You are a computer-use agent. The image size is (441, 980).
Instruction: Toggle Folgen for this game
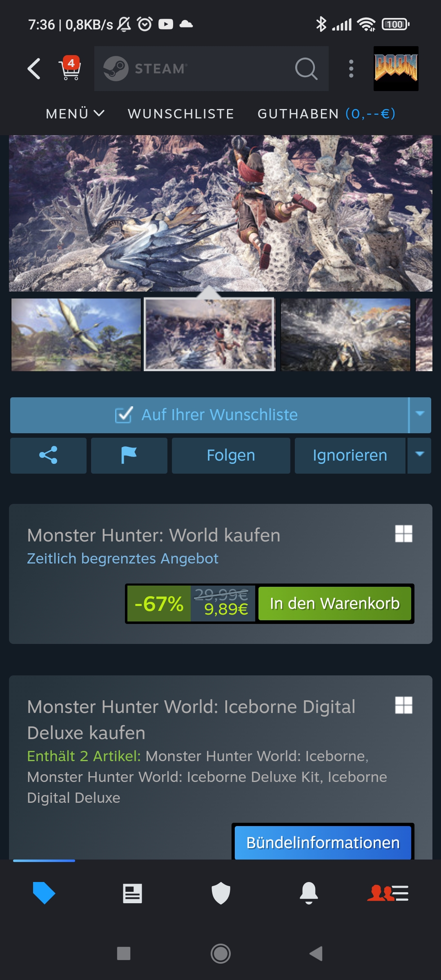[231, 455]
